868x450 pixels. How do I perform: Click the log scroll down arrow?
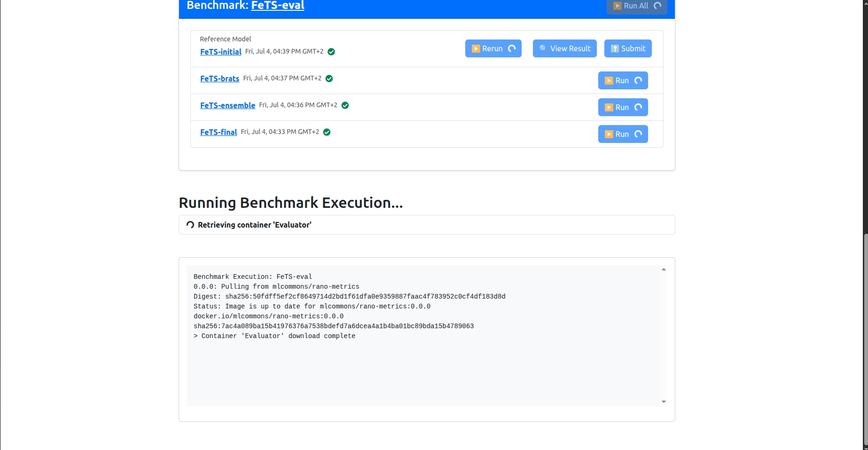[664, 402]
